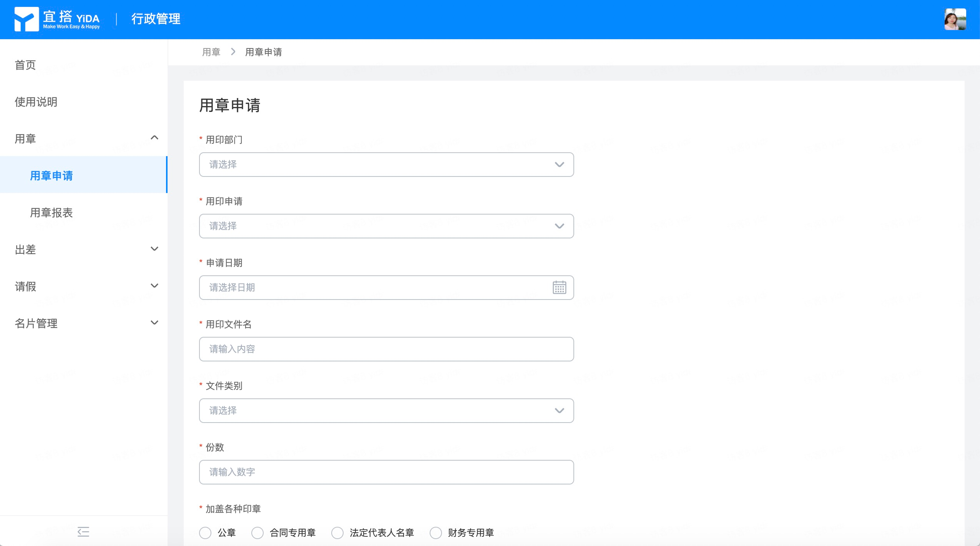Expand the 名片管理 sidebar menu

click(84, 323)
